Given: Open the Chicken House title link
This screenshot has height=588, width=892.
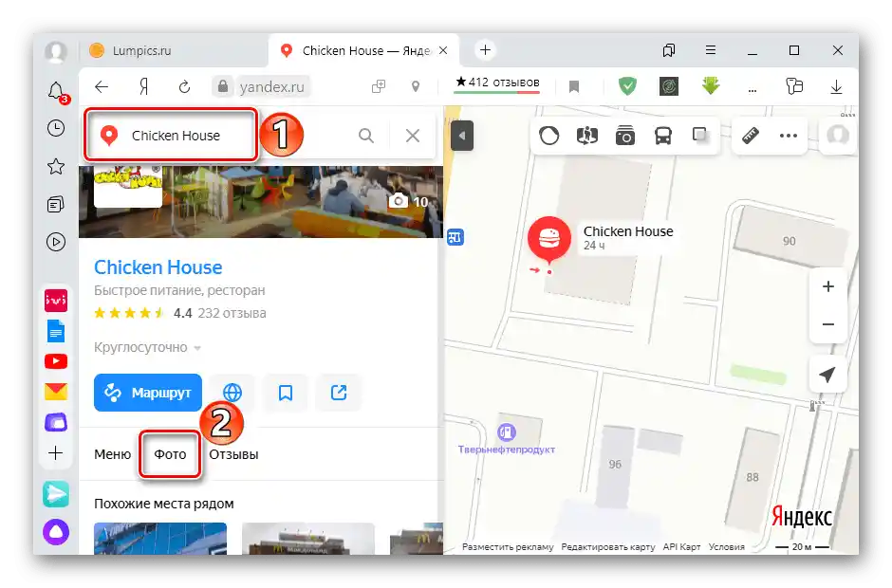Looking at the screenshot, I should (x=158, y=267).
